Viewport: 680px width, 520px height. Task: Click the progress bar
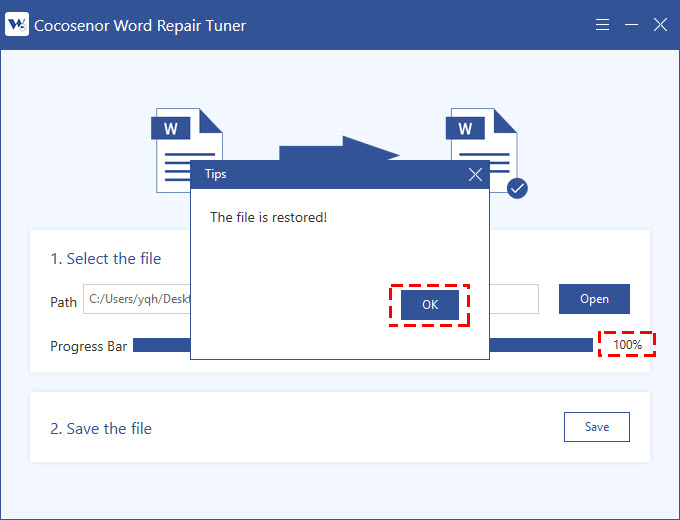[x=363, y=345]
